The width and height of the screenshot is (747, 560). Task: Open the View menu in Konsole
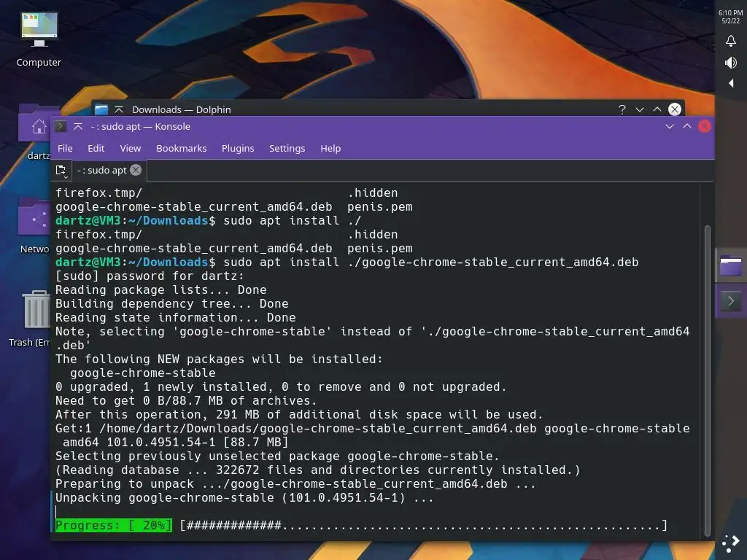[131, 148]
